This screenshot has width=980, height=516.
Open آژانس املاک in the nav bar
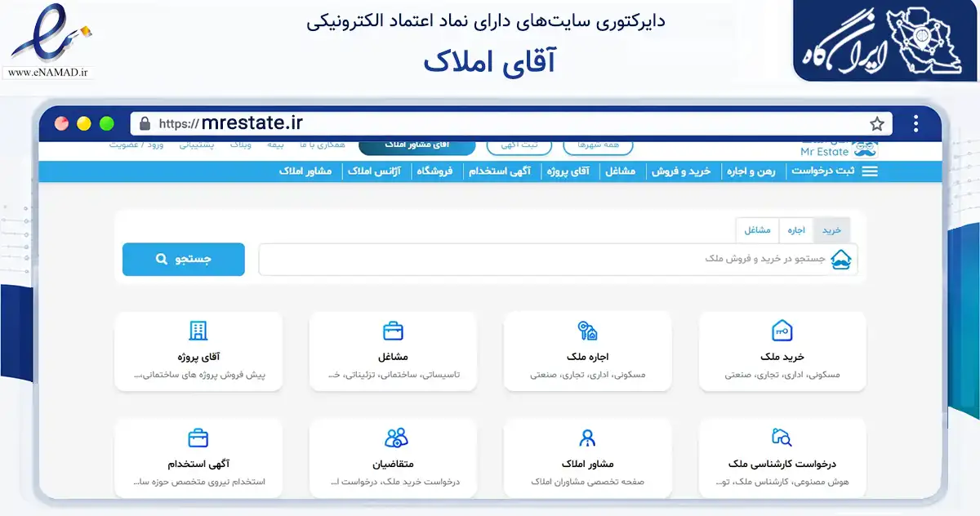(x=374, y=171)
